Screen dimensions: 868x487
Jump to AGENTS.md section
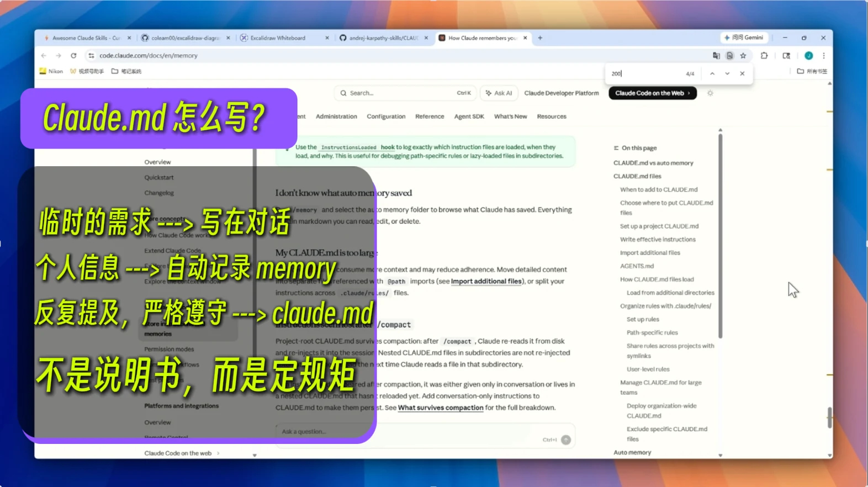click(637, 266)
